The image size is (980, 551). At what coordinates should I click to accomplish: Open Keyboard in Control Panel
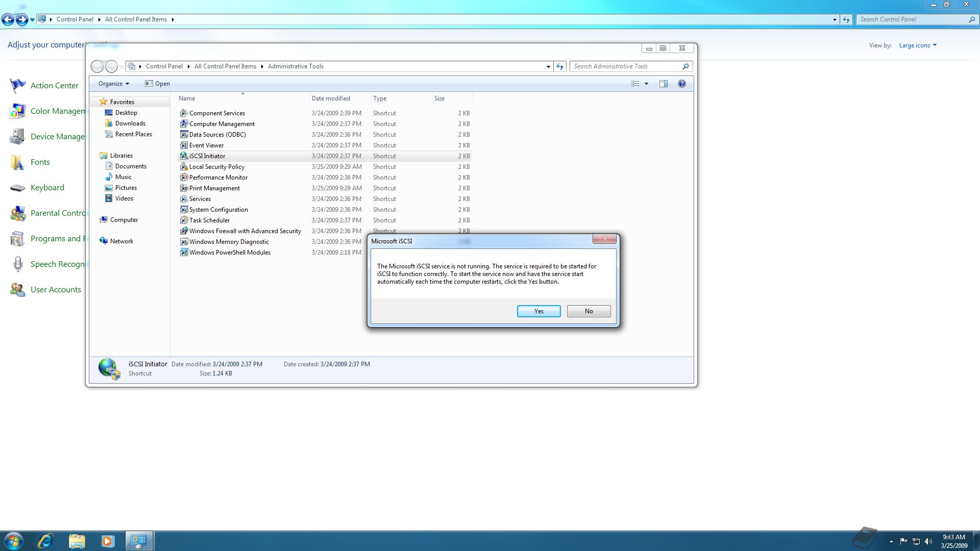37,188
